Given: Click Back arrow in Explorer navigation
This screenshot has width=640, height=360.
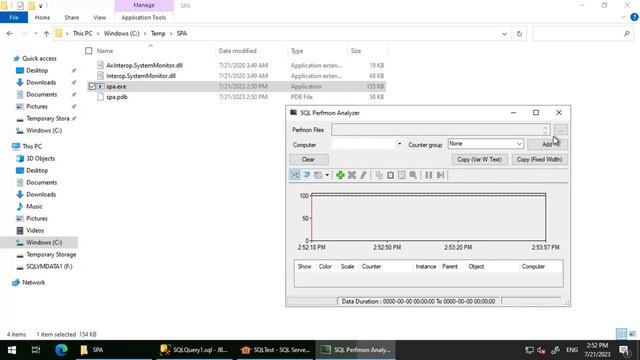Looking at the screenshot, I should (x=9, y=33).
